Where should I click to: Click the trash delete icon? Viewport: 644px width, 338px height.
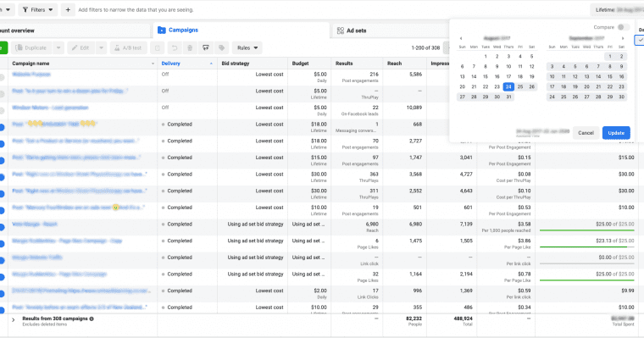190,48
